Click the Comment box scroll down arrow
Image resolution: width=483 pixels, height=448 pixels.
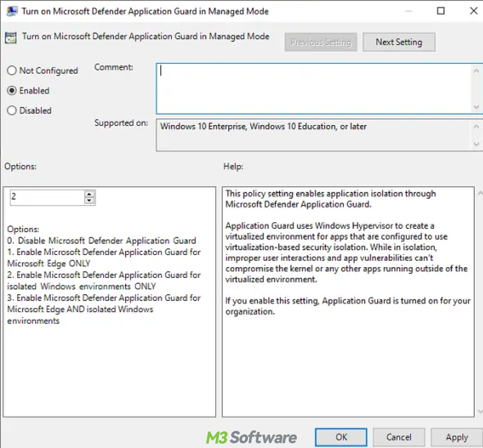coord(477,107)
